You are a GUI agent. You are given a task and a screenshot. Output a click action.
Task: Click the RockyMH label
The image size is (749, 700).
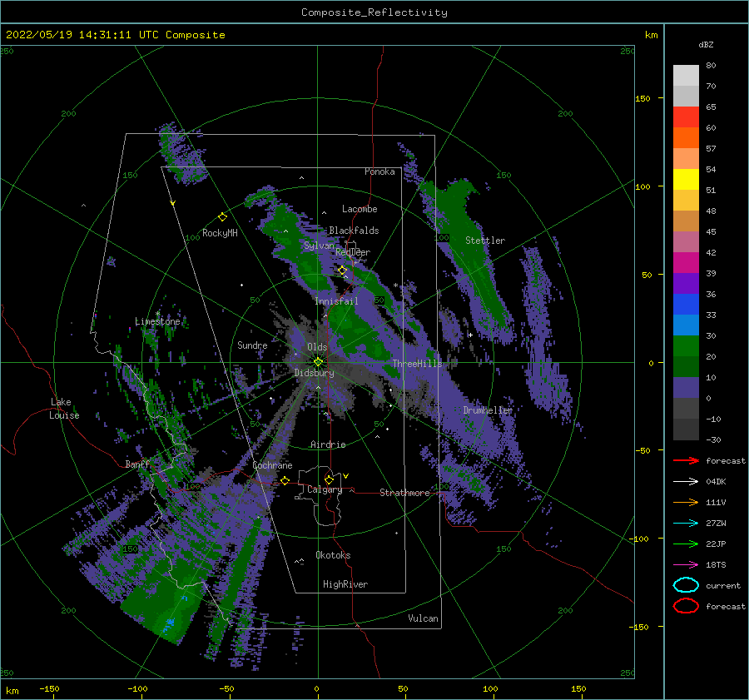tap(220, 233)
